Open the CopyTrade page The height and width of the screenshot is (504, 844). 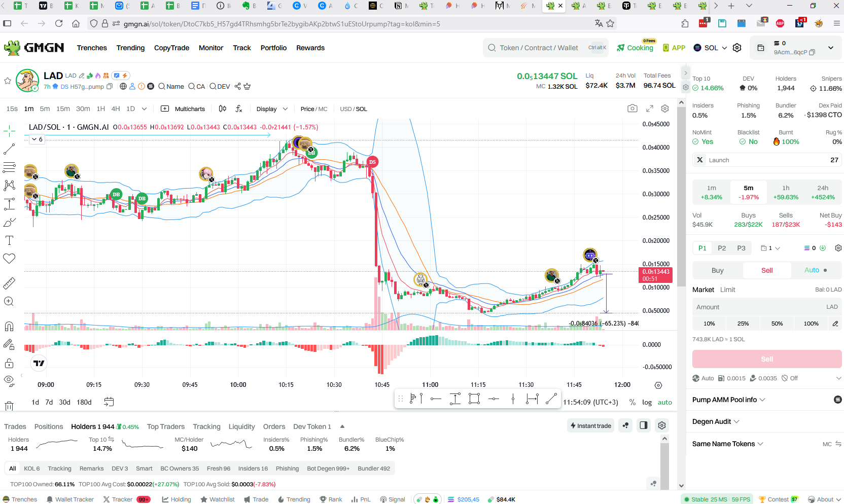171,48
